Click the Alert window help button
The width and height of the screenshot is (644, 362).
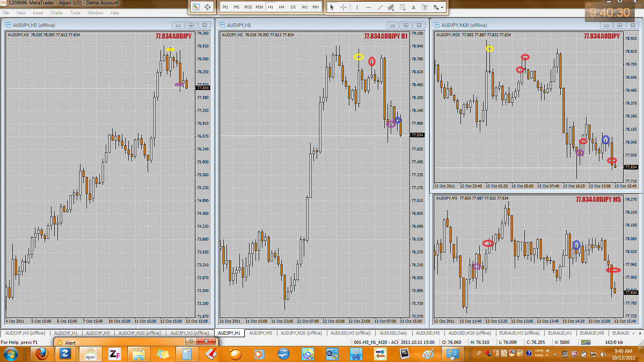click(191, 341)
